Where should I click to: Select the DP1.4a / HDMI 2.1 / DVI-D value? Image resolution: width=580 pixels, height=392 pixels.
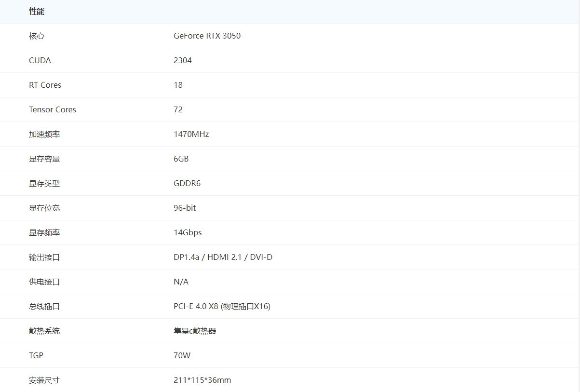[x=223, y=257]
